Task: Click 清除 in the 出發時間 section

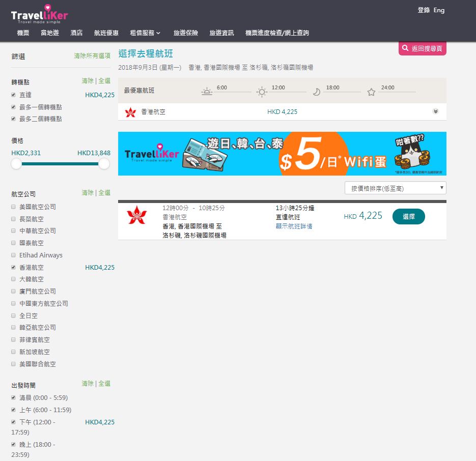Action: pos(88,384)
